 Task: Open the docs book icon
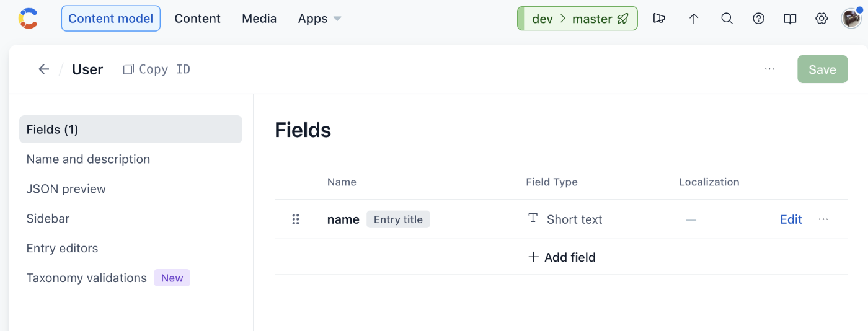tap(790, 19)
